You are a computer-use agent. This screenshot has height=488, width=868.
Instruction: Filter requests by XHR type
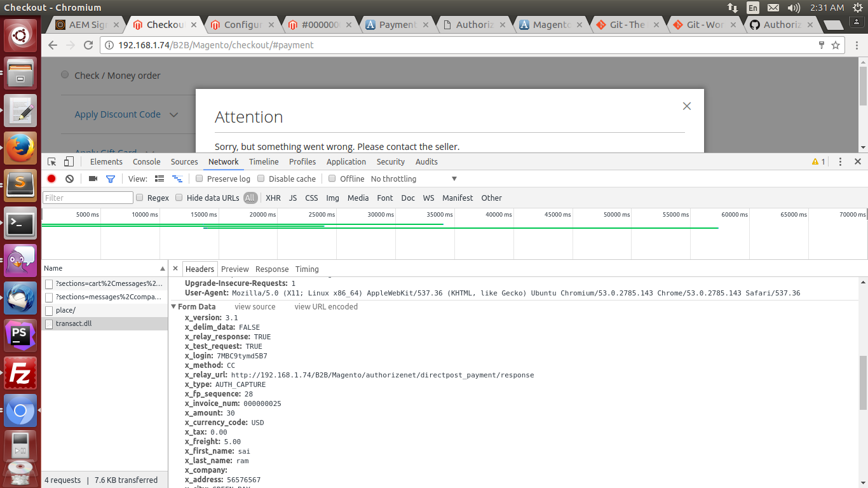[x=273, y=198]
